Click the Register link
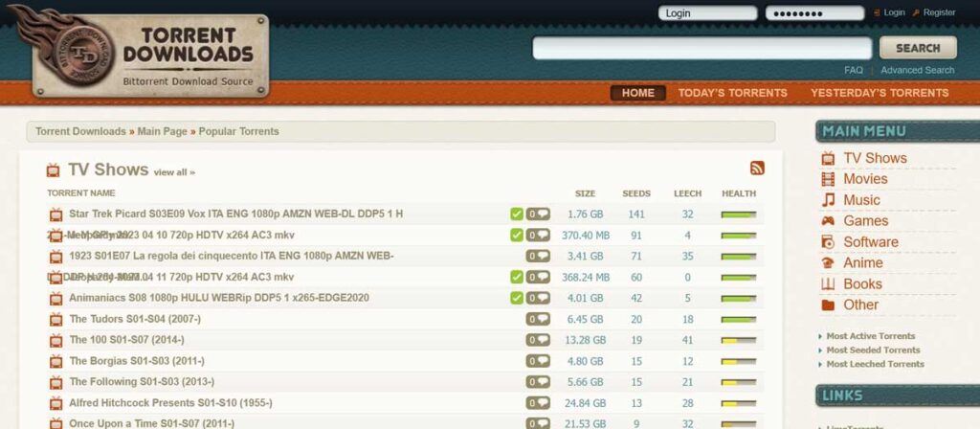Viewport: 980px width, 429px height. coord(939,12)
